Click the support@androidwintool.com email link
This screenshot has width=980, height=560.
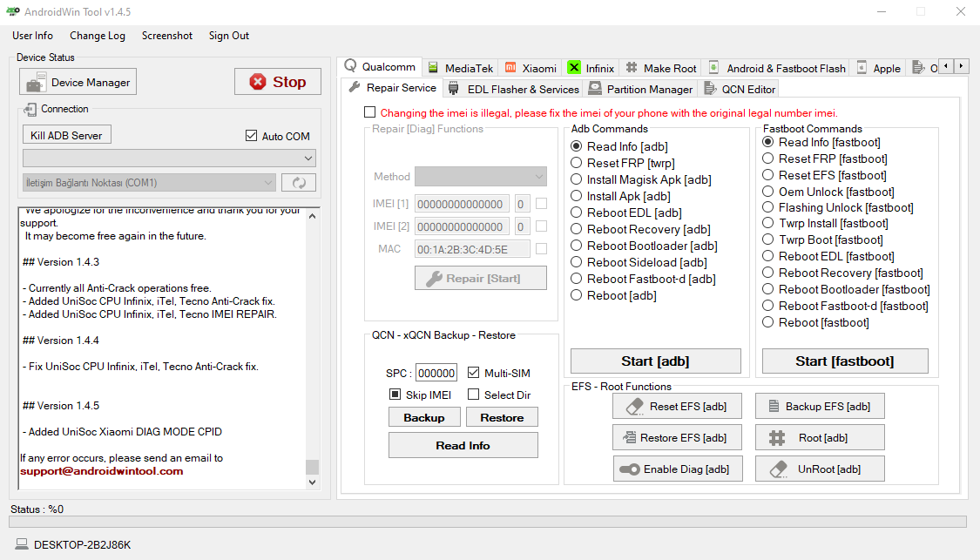click(102, 471)
